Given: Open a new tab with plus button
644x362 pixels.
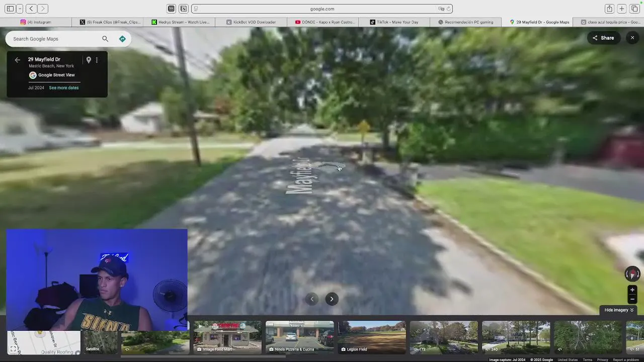Looking at the screenshot, I should (622, 9).
